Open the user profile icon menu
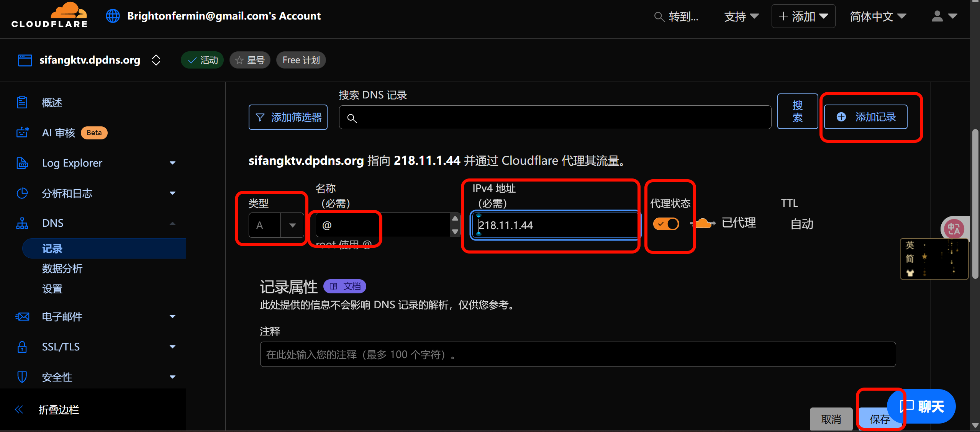Screen dimensions: 980x432 [944, 16]
